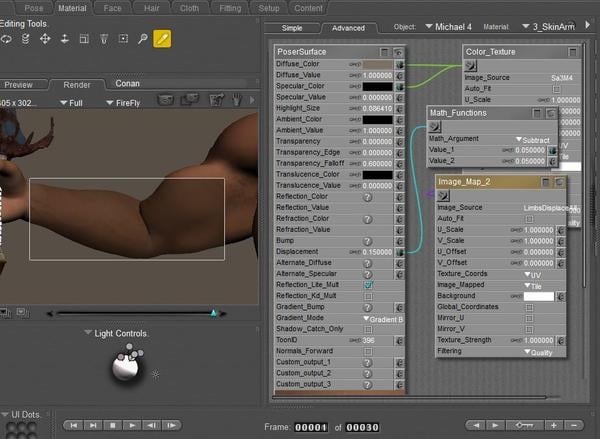Click the pan hand icon in render toolbar
This screenshot has height=439, width=600.
click(237, 100)
